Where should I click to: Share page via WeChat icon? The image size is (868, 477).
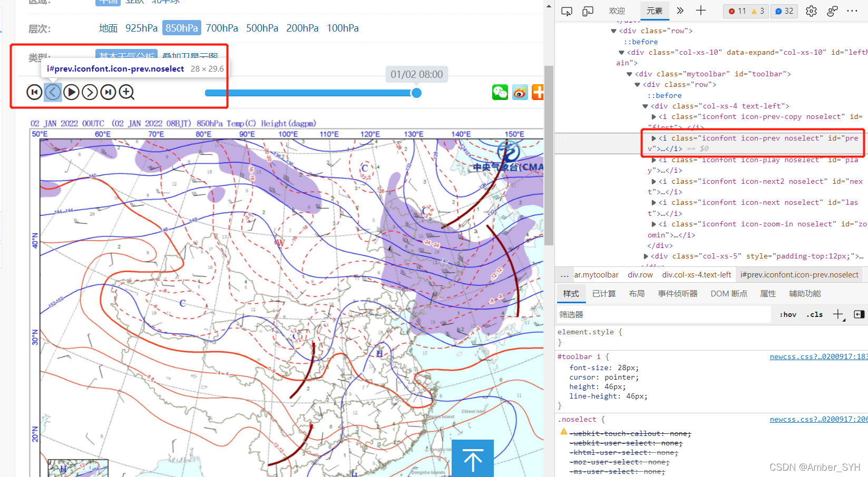(500, 92)
